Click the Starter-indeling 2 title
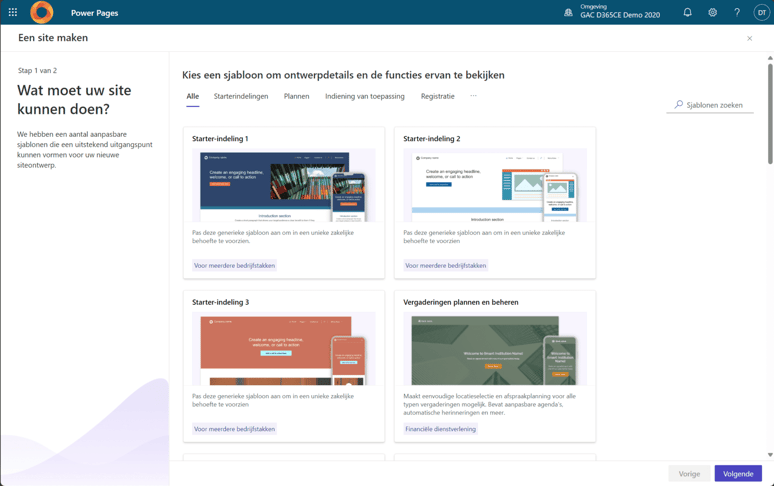 [431, 139]
